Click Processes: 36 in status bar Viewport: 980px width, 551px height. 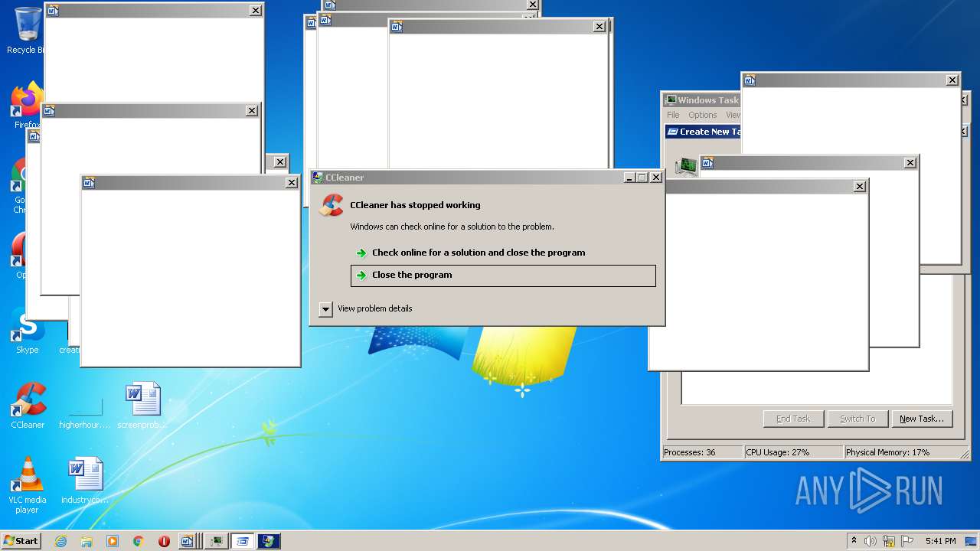(690, 452)
